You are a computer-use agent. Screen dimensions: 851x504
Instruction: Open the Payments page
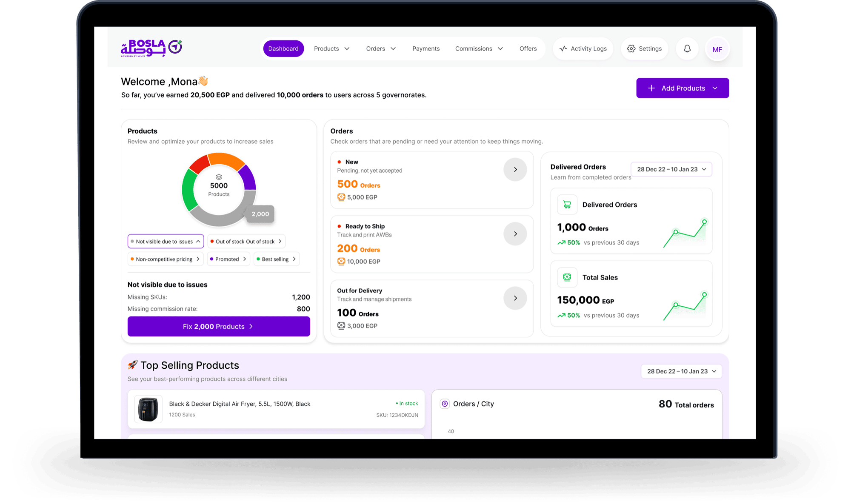[426, 48]
